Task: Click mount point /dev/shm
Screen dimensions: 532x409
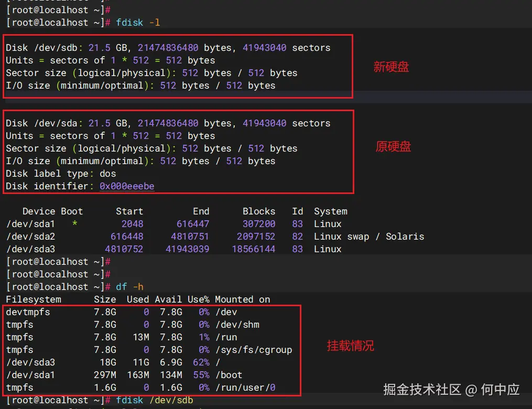Action: coord(237,325)
